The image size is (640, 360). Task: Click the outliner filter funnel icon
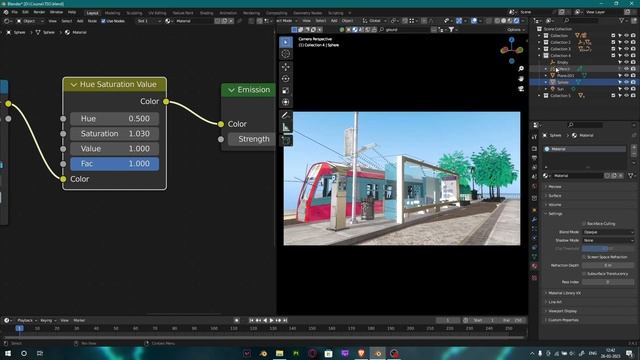pyautogui.click(x=622, y=20)
